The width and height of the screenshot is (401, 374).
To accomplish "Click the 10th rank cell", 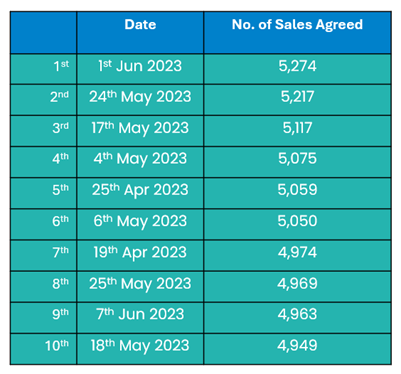I will (x=43, y=349).
